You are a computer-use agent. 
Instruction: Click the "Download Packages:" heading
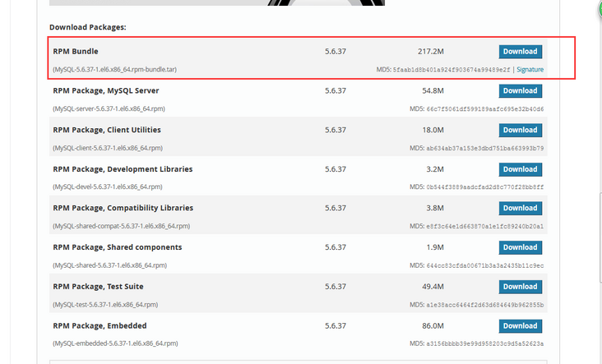[x=87, y=27]
